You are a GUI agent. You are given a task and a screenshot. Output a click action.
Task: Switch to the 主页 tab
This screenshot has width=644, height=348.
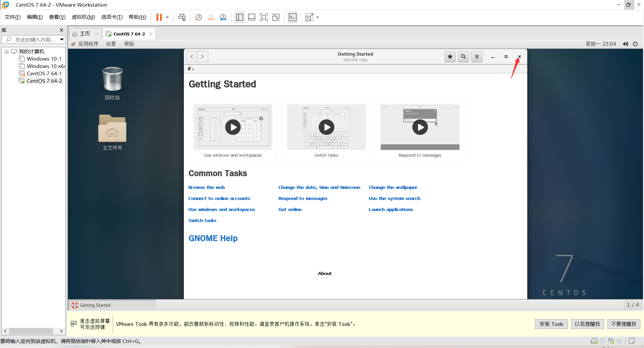tap(85, 34)
